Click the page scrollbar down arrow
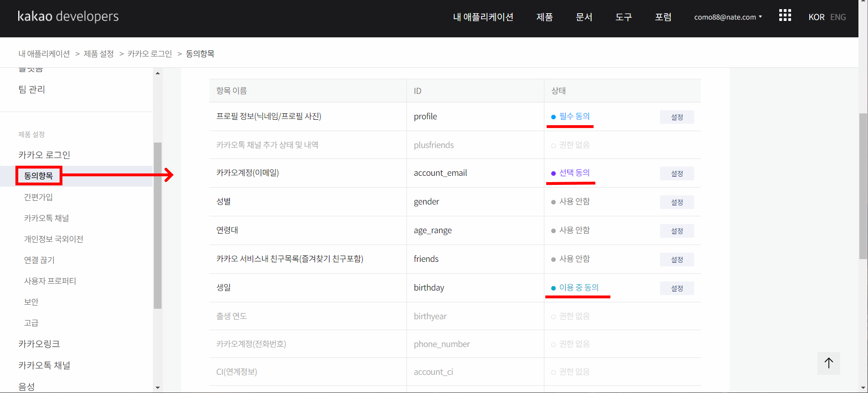This screenshot has height=393, width=868. point(863,388)
